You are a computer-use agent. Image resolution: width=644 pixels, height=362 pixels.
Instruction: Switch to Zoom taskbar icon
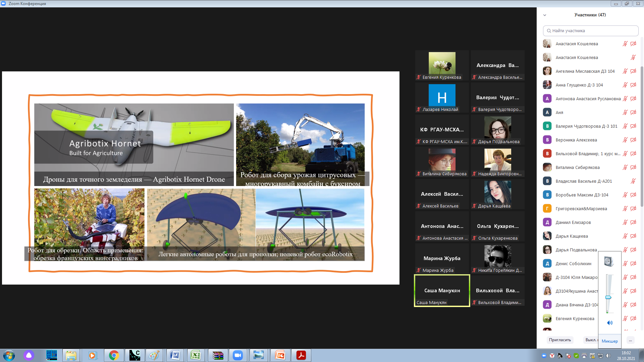click(x=238, y=355)
